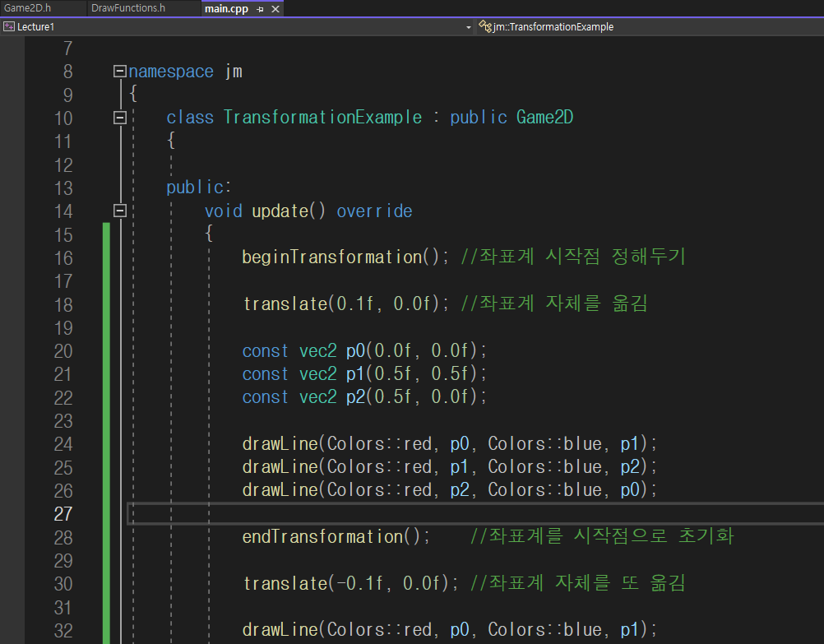Click the beginTransformation() call on line 16
The image size is (824, 644).
[x=345, y=257]
